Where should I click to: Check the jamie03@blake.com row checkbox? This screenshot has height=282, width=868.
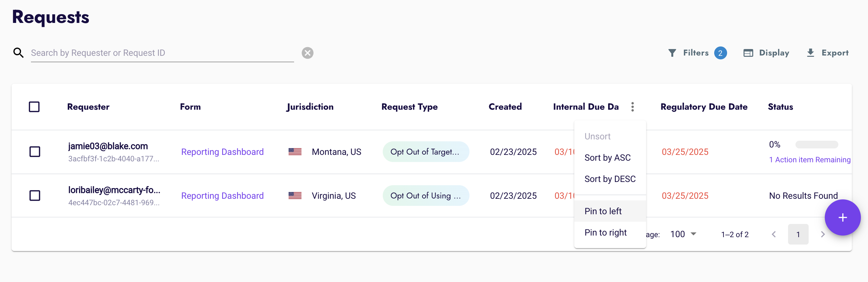coord(35,152)
